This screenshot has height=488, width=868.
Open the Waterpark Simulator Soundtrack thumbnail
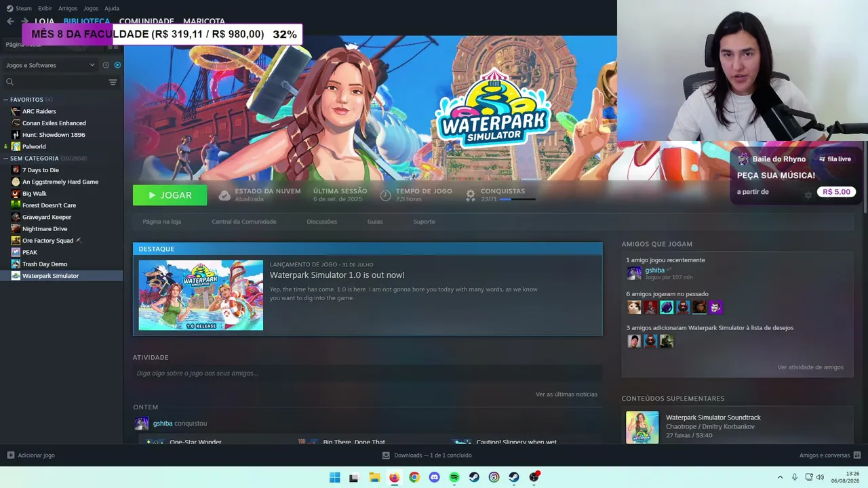[x=642, y=428]
